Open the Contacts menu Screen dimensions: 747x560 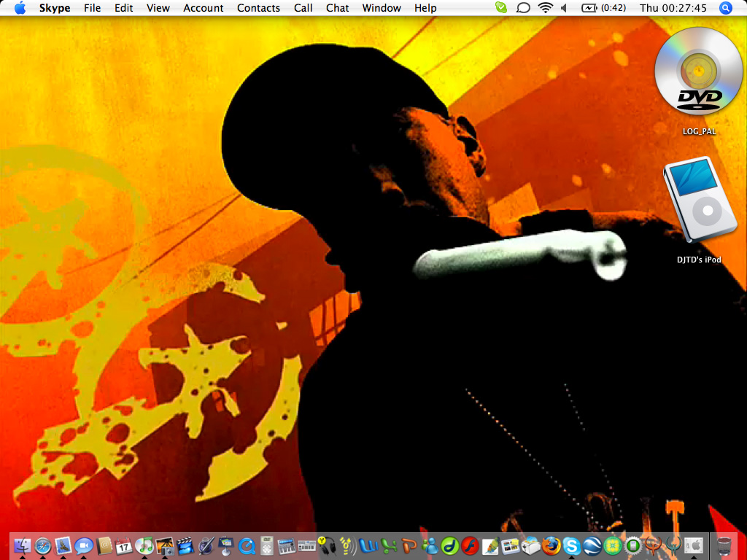(x=259, y=8)
